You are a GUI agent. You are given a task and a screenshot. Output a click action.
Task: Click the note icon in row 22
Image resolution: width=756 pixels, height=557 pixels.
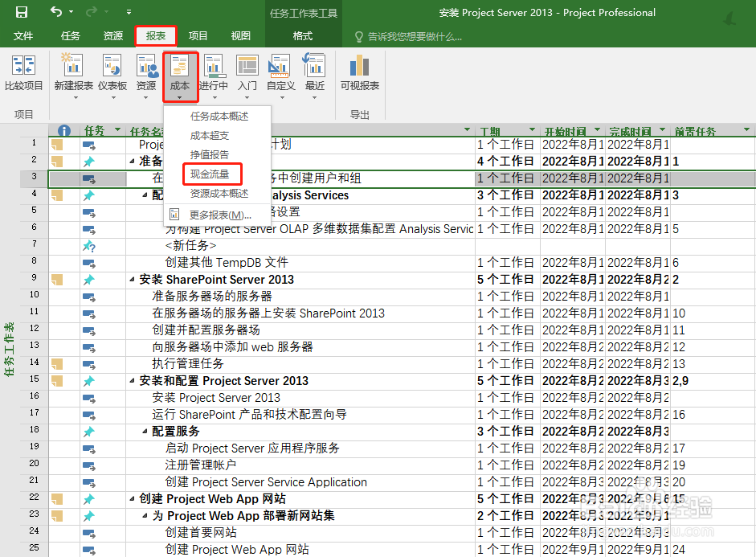tap(57, 499)
